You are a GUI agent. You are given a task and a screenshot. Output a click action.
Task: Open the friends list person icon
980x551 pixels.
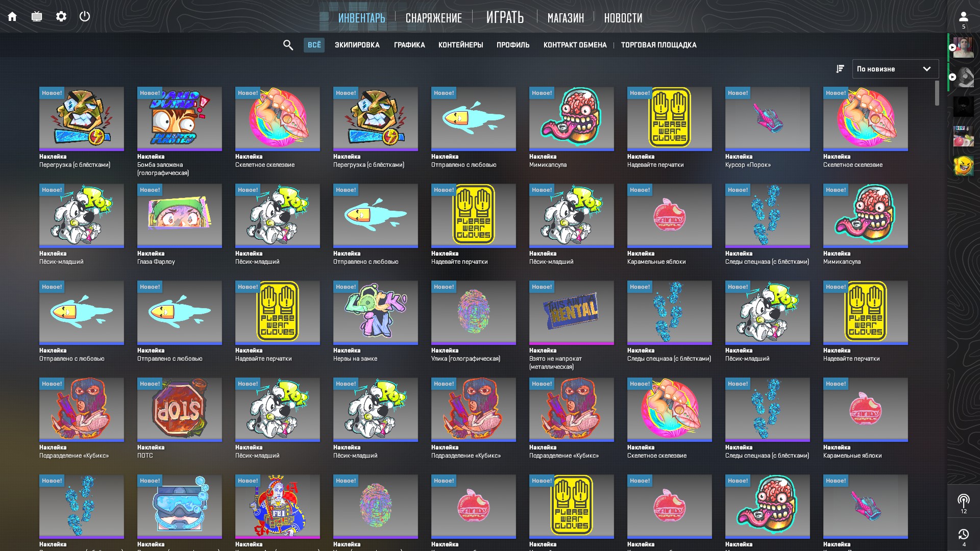pos(963,17)
